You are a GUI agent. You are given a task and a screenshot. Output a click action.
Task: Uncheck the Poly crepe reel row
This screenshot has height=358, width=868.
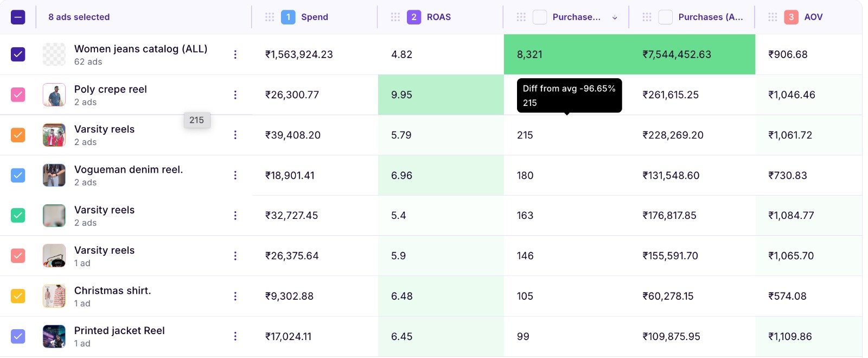pyautogui.click(x=18, y=95)
